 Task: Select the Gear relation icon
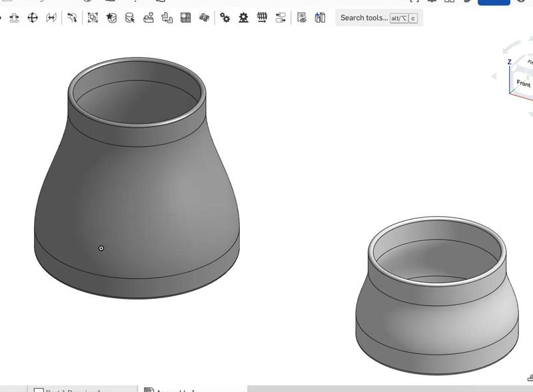coord(225,18)
